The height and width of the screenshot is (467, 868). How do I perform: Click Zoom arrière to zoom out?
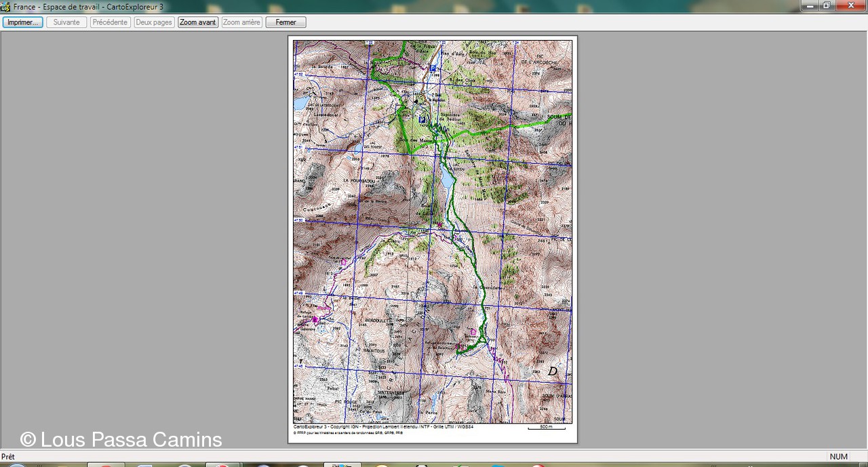(242, 22)
